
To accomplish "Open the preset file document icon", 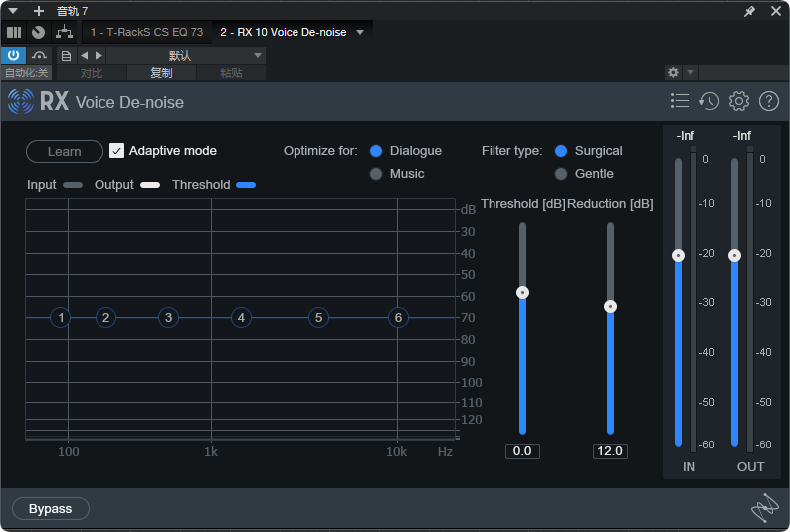I will [66, 56].
